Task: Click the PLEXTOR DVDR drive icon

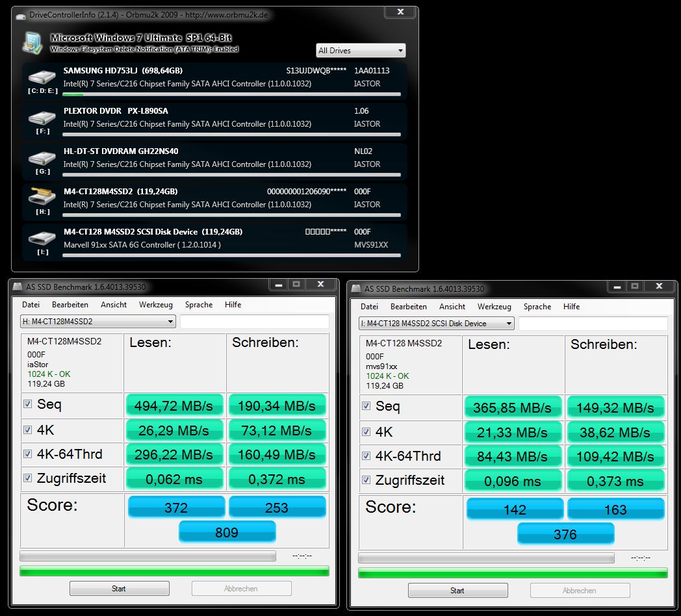Action: (42, 118)
